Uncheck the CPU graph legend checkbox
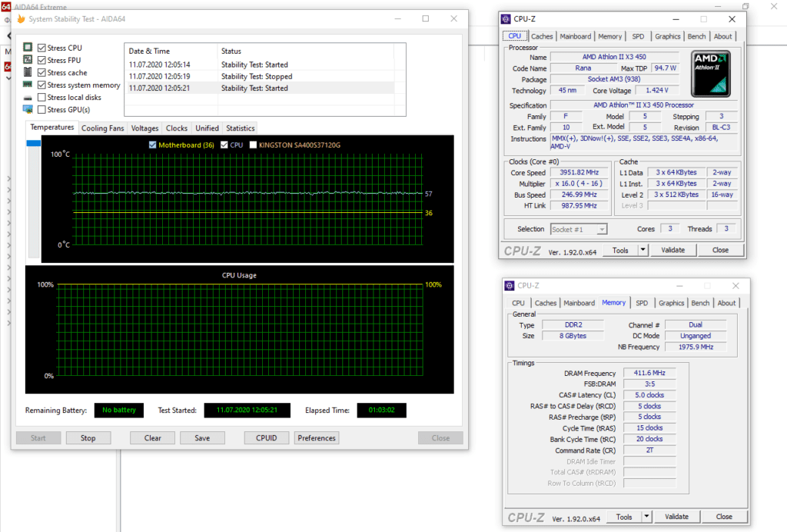The height and width of the screenshot is (532, 787). point(224,145)
